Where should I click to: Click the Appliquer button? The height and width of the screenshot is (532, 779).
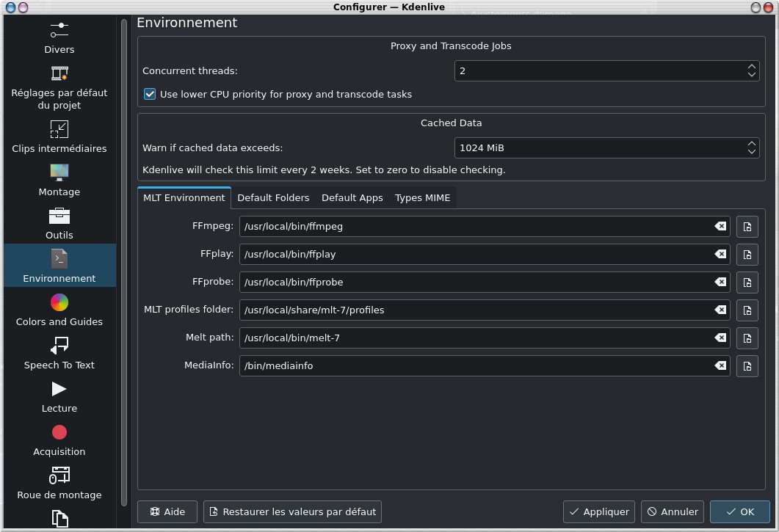tap(598, 511)
